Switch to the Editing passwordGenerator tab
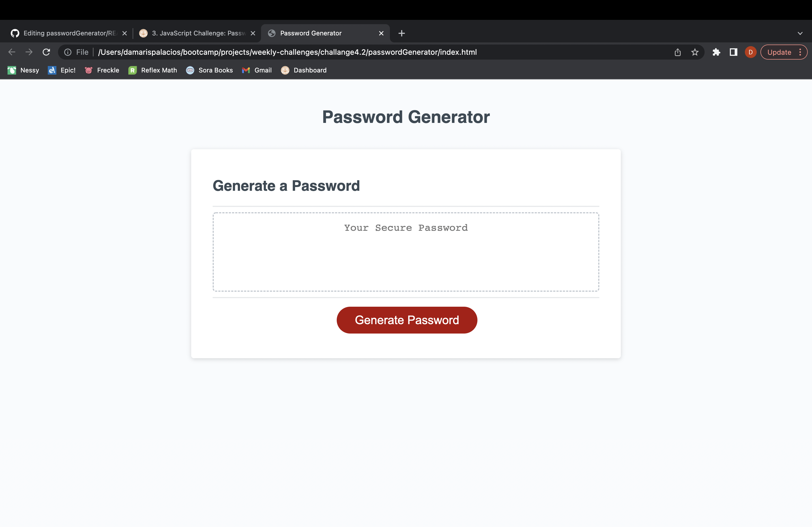The height and width of the screenshot is (527, 812). click(67, 33)
